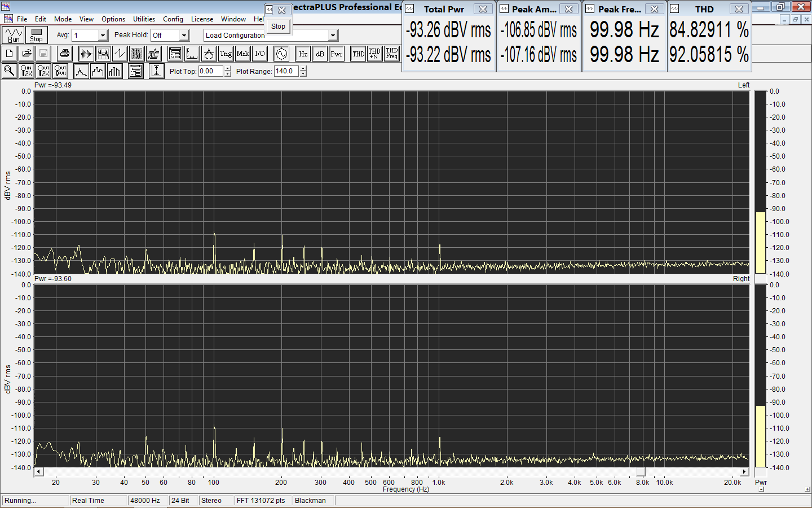Expand the Peak Hold dropdown
Screen dimensions: 812x508
(x=184, y=36)
